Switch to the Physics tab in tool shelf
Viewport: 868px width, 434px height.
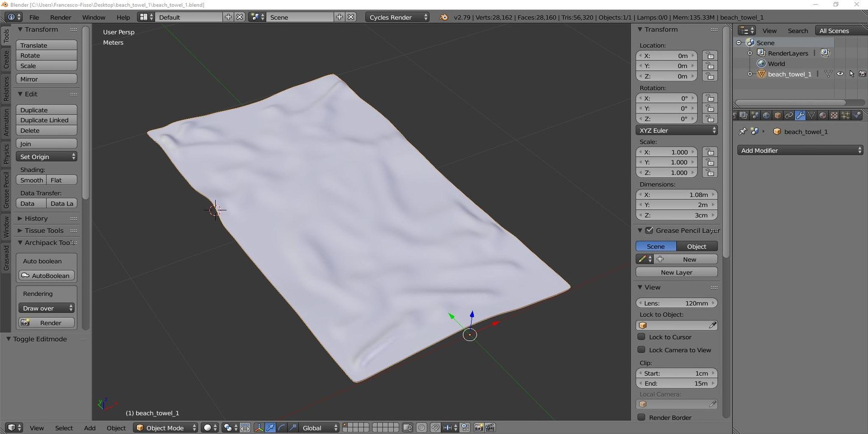click(6, 154)
